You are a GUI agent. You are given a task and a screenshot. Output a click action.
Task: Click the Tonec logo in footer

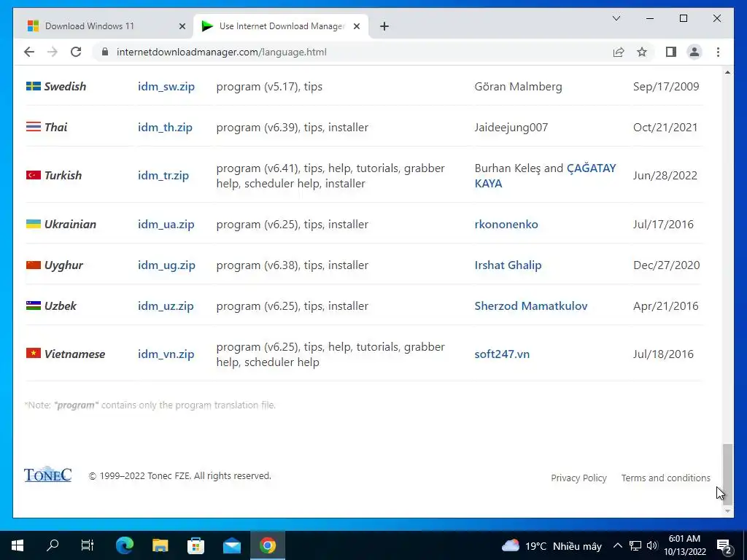coord(47,475)
